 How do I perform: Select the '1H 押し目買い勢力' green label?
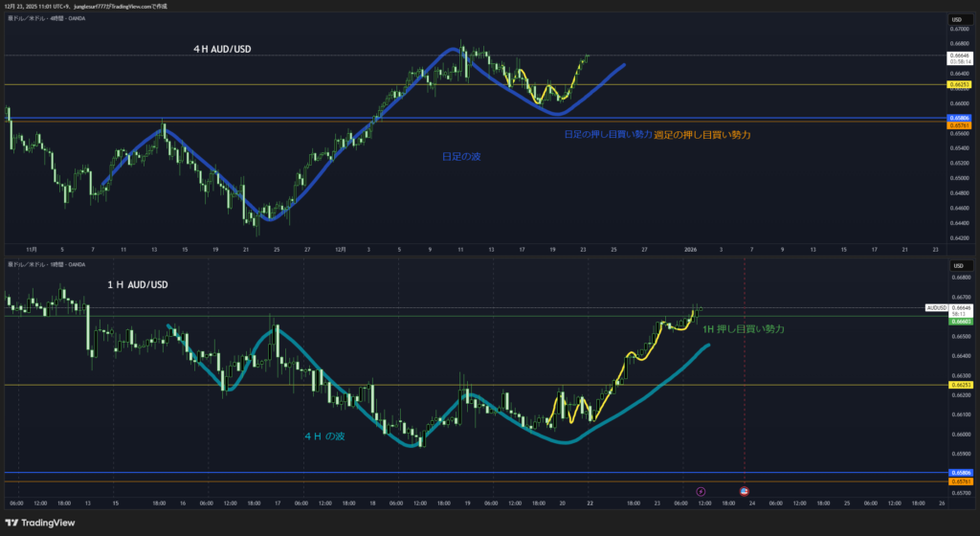click(744, 328)
